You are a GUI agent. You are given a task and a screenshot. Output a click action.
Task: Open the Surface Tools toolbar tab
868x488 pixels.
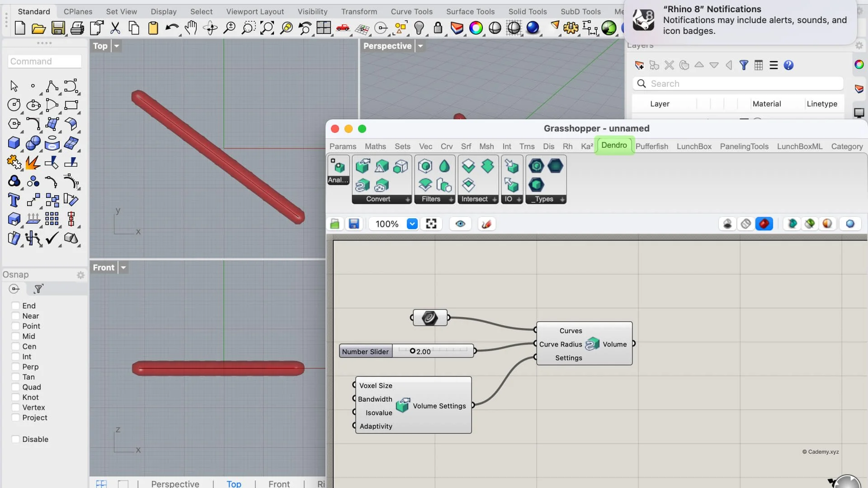470,12
